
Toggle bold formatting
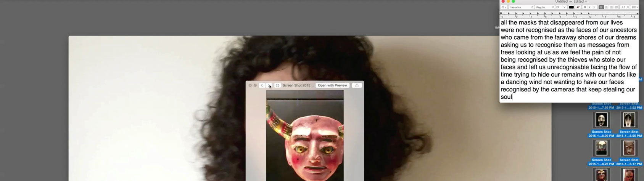(x=585, y=7)
